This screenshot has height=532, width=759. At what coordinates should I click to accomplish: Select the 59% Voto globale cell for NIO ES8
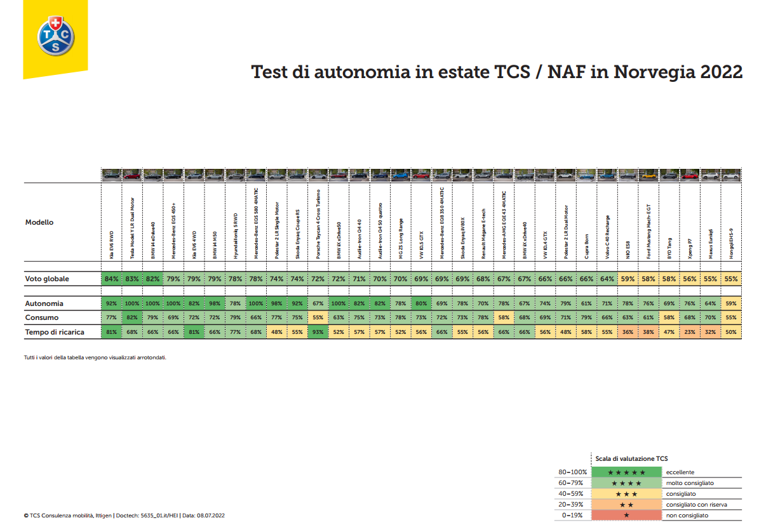tap(628, 279)
